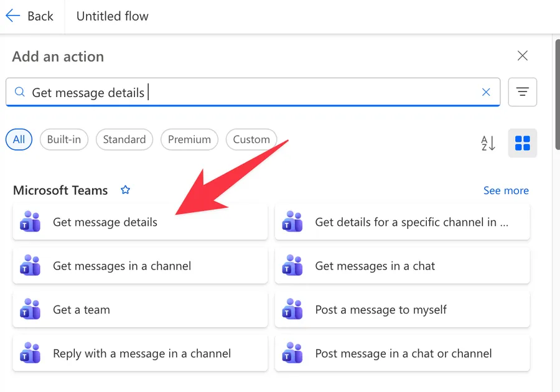Image resolution: width=560 pixels, height=392 pixels.
Task: Click the search magnifier icon
Action: tap(20, 92)
